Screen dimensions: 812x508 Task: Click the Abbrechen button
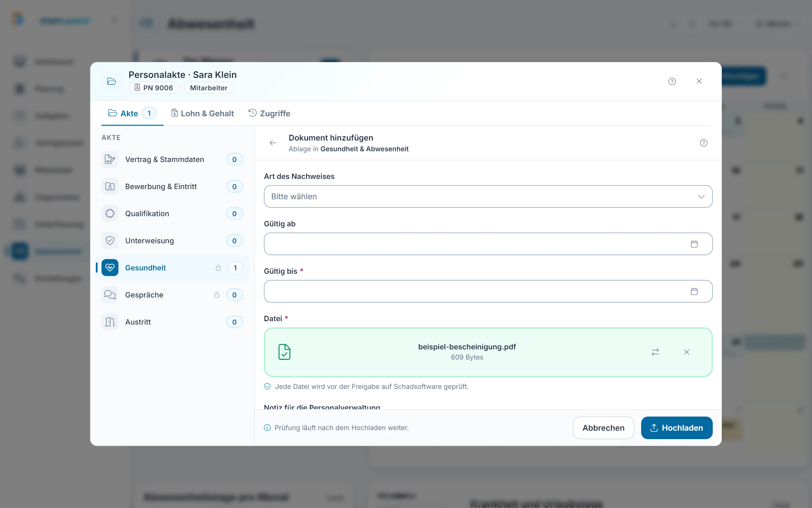603,428
